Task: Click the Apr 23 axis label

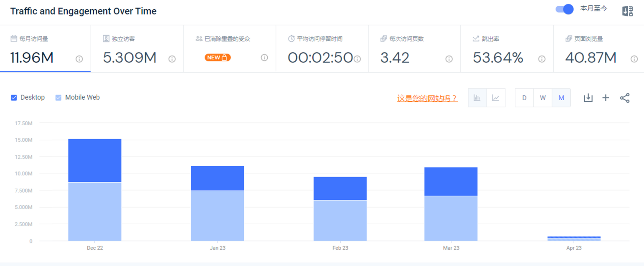Action: click(574, 248)
